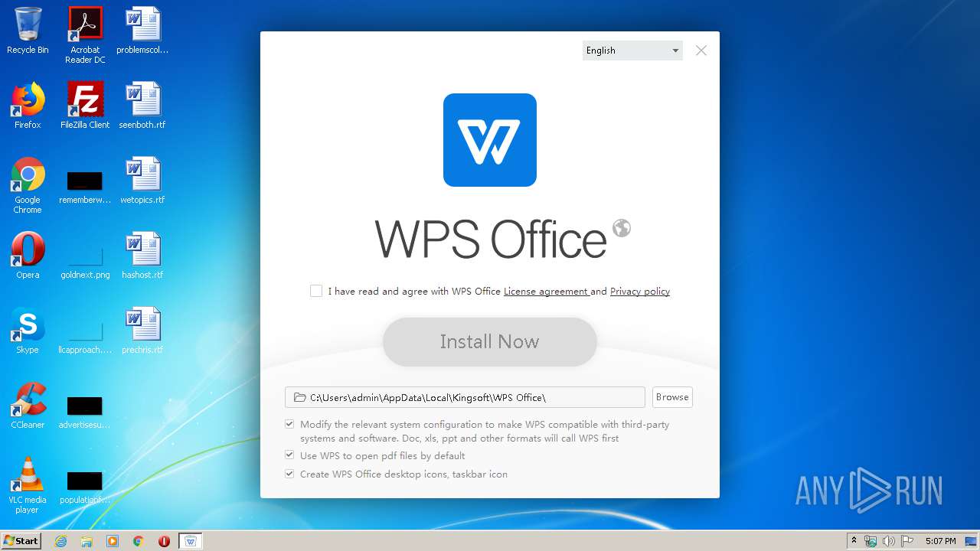Agree to license agreement checkbox

click(x=316, y=291)
